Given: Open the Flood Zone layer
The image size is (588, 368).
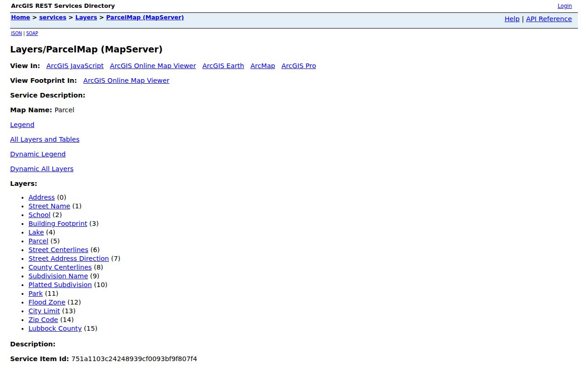Looking at the screenshot, I should [x=47, y=302].
